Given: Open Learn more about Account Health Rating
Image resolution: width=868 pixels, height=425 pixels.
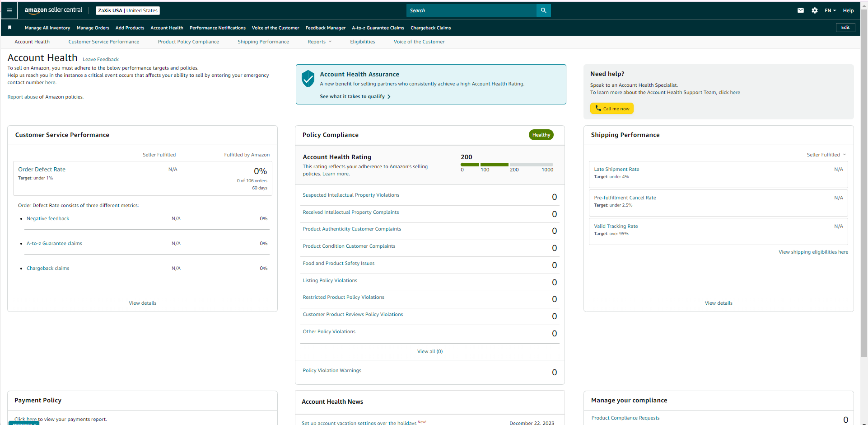Looking at the screenshot, I should point(336,174).
